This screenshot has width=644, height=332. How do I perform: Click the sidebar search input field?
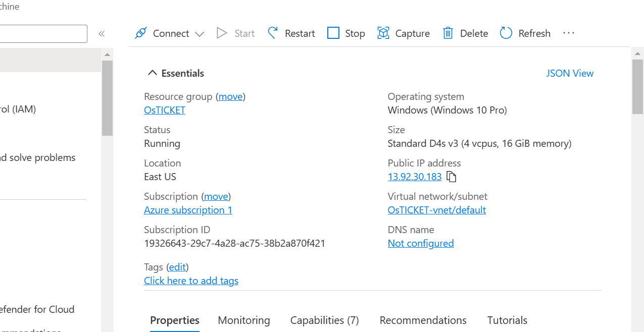43,34
